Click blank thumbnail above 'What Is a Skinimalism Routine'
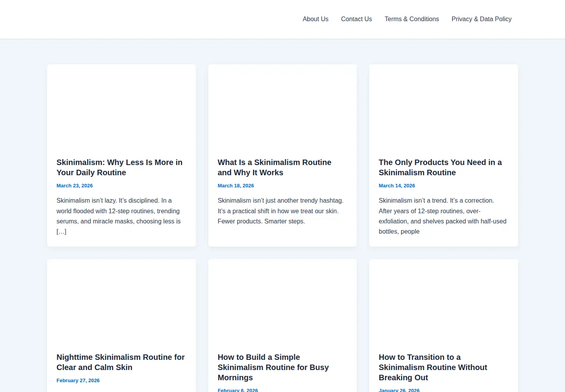Screen dimensions: 565x392 click(282, 106)
